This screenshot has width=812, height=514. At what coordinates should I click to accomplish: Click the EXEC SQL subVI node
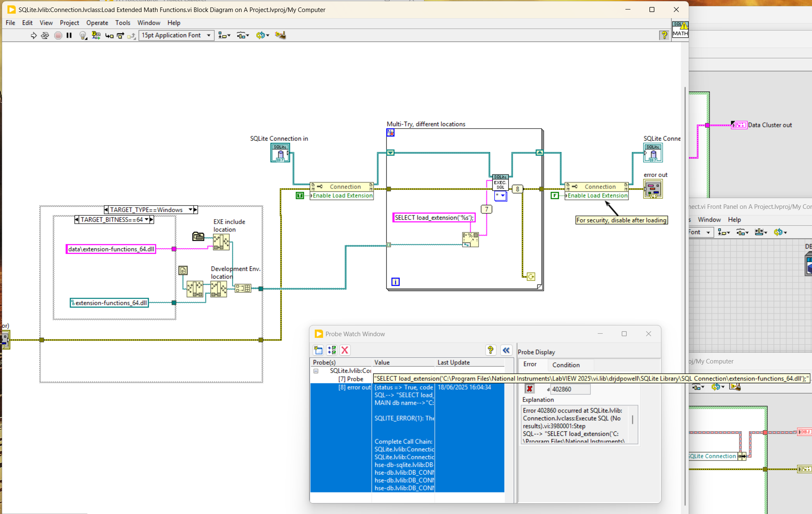(x=500, y=182)
